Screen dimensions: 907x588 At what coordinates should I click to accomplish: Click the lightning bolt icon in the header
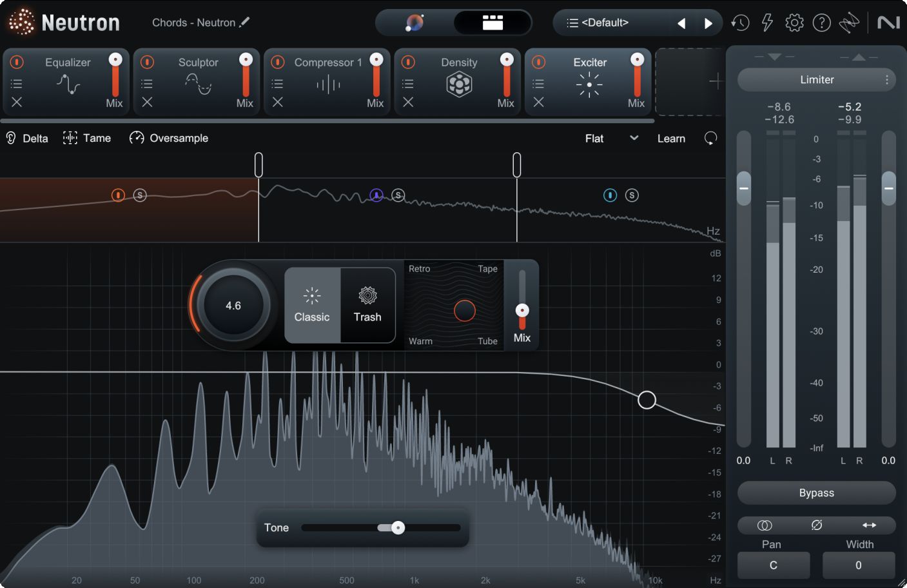(767, 23)
